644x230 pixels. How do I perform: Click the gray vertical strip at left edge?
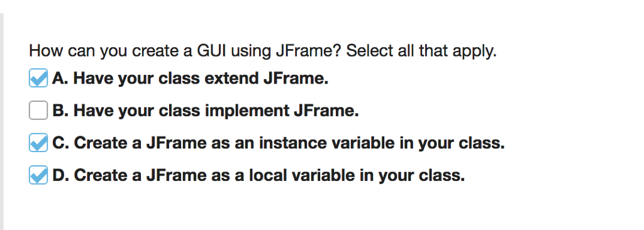[x=2, y=121]
